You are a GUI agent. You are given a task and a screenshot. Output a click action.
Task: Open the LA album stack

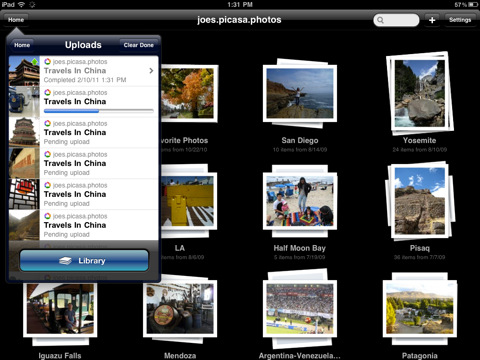coord(189,201)
